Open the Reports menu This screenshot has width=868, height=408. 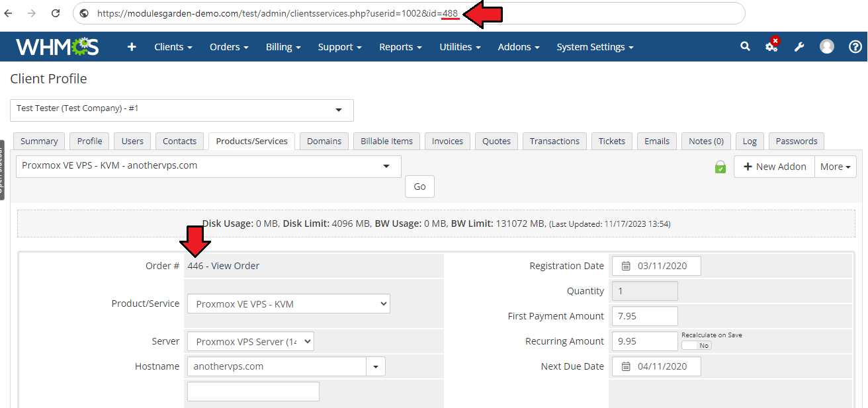[x=400, y=47]
